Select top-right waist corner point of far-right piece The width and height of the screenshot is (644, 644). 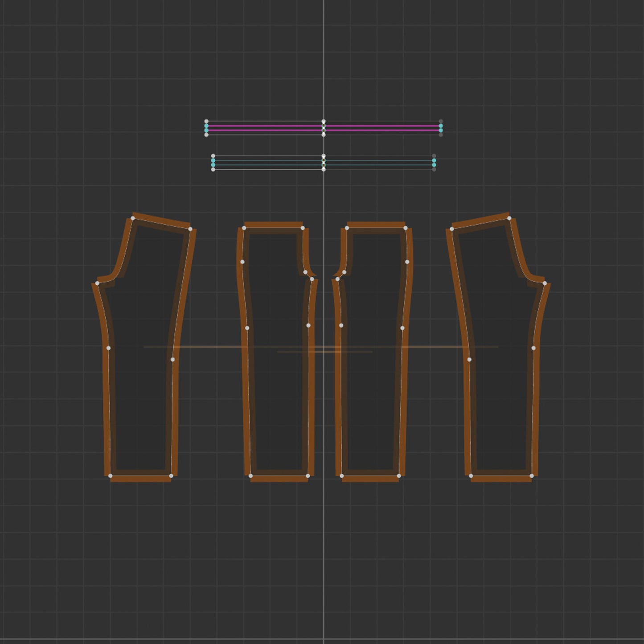click(x=509, y=218)
